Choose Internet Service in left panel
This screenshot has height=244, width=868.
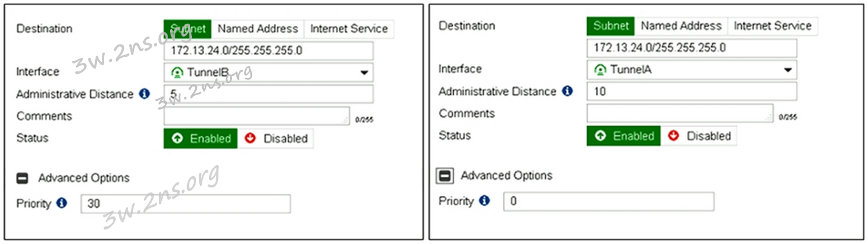pyautogui.click(x=349, y=29)
